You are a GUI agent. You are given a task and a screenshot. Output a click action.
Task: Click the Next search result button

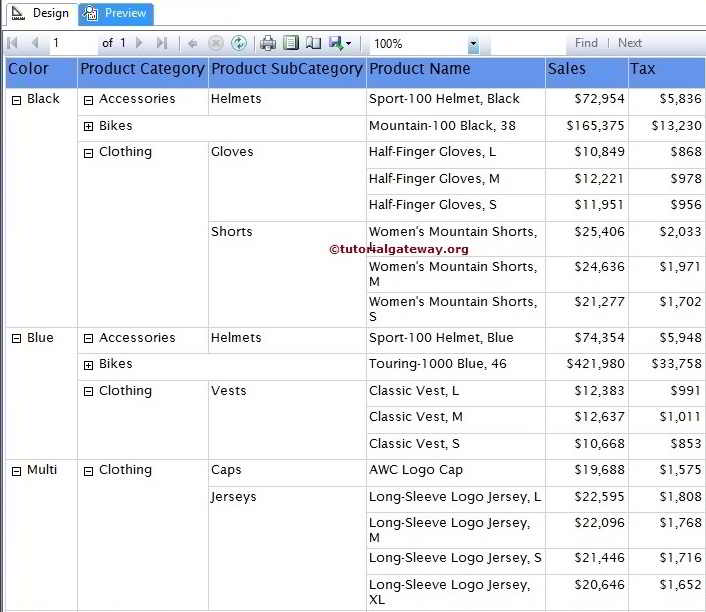[629, 43]
